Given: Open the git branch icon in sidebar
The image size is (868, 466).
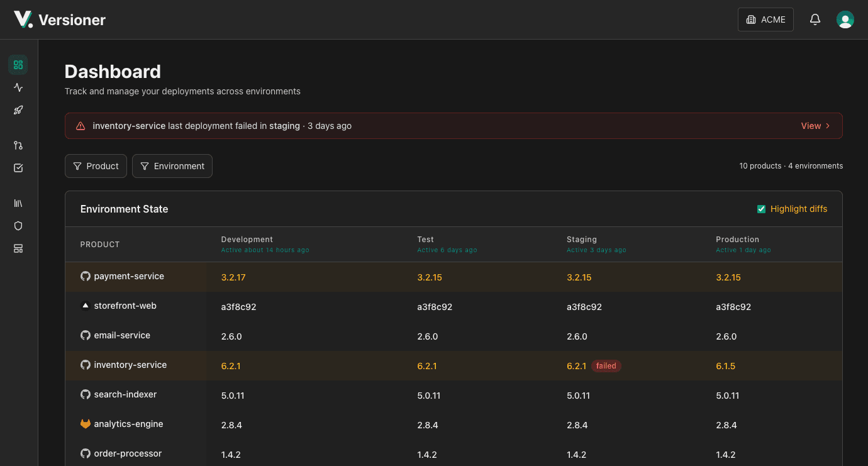Looking at the screenshot, I should [18, 145].
